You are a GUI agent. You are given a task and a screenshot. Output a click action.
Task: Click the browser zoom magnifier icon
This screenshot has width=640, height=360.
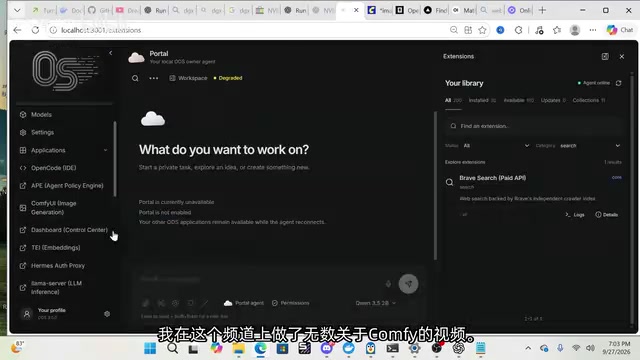[453, 30]
